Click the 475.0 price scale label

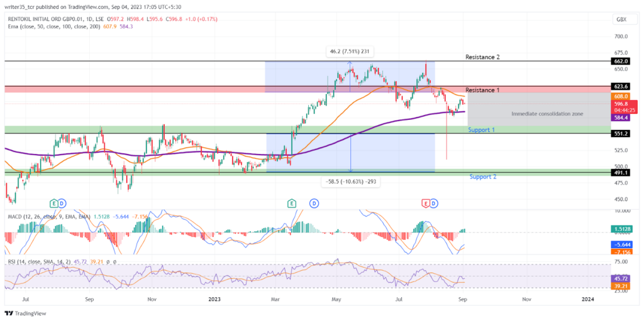click(619, 183)
